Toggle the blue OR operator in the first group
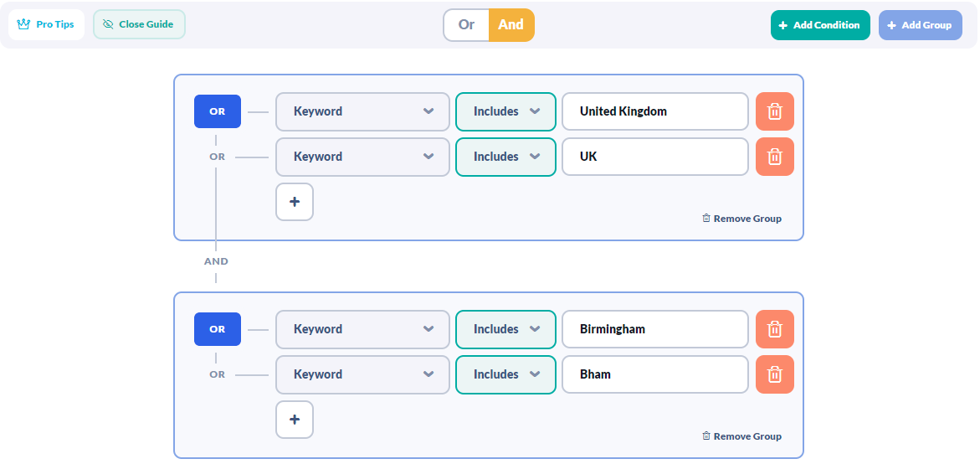980x464 pixels. pyautogui.click(x=218, y=111)
